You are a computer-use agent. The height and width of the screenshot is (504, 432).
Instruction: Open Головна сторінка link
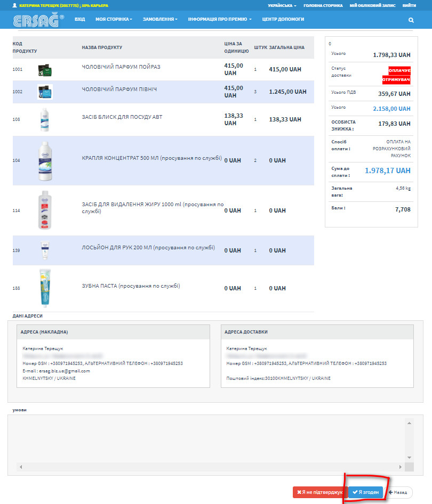pos(323,5)
